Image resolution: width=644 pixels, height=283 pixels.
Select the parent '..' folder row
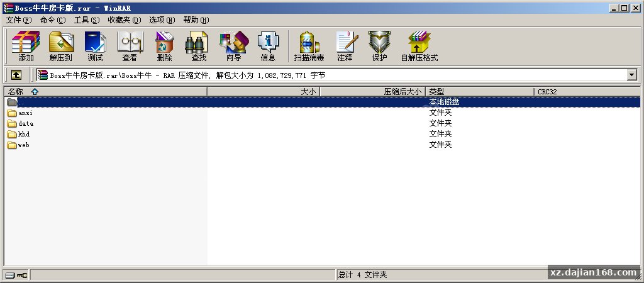pos(322,102)
